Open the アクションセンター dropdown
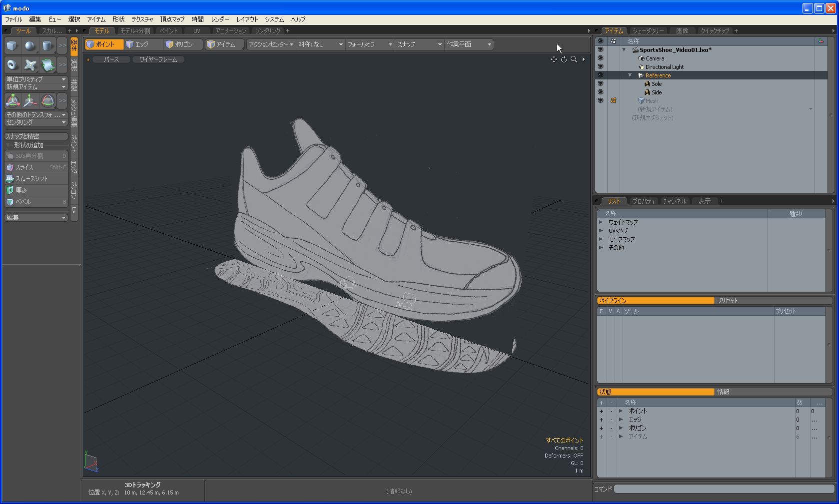This screenshot has height=504, width=839. (271, 44)
